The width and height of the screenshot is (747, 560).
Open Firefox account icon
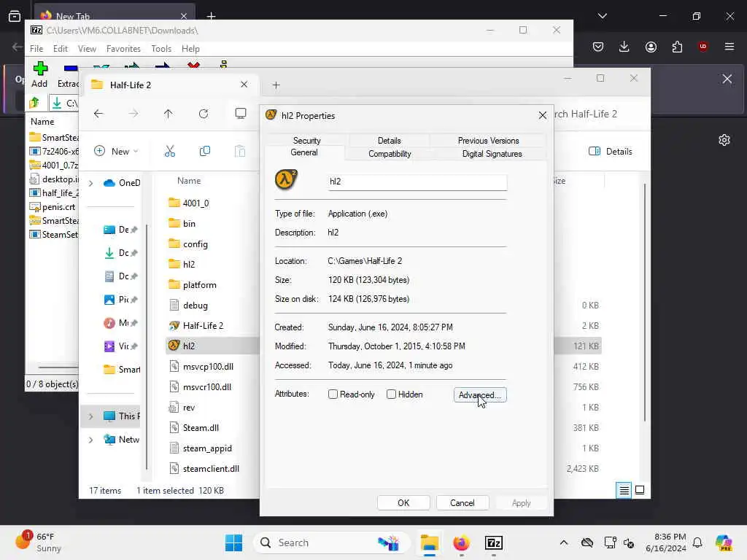point(651,47)
